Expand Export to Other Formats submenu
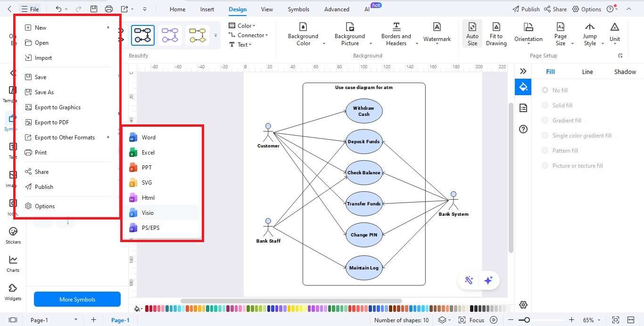644x326 pixels. pyautogui.click(x=67, y=137)
